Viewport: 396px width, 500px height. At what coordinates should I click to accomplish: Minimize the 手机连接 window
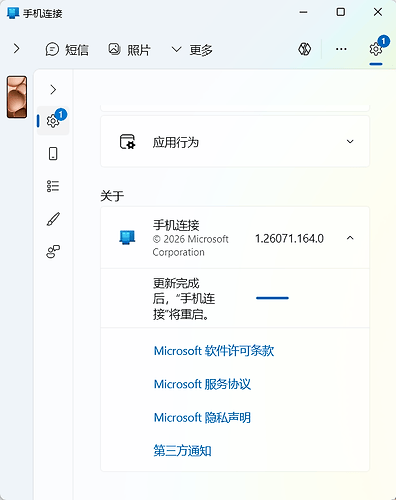[303, 12]
